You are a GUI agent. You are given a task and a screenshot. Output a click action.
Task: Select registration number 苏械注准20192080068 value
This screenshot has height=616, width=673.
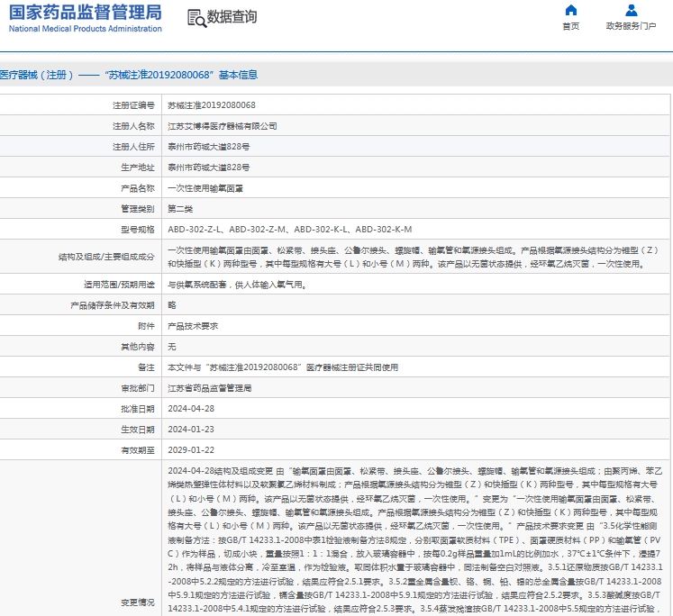point(211,105)
